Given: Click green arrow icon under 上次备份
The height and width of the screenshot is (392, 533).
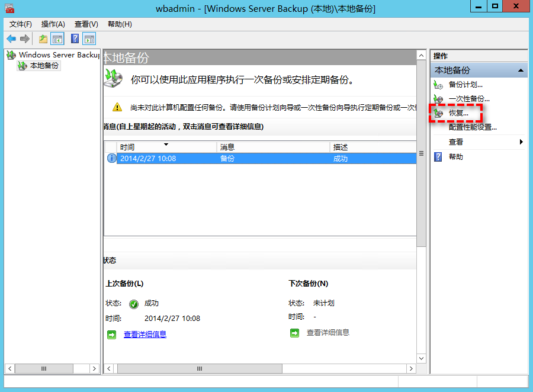Looking at the screenshot, I should tap(111, 335).
